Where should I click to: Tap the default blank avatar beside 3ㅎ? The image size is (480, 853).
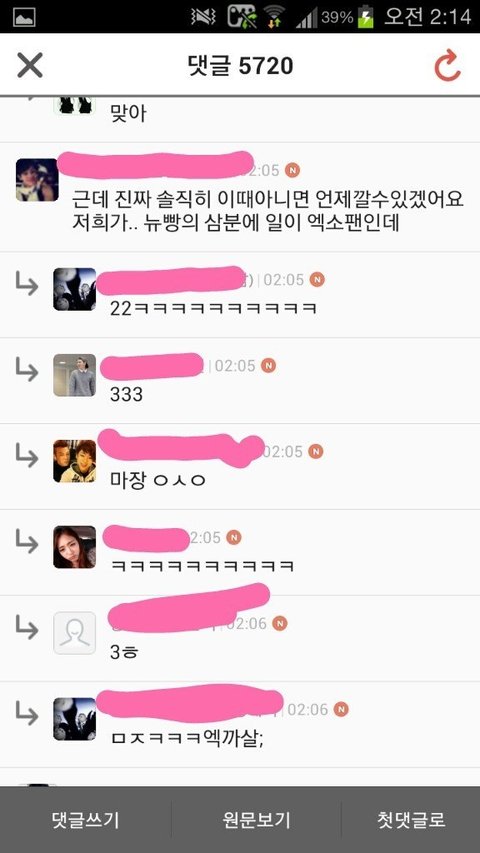(75, 633)
